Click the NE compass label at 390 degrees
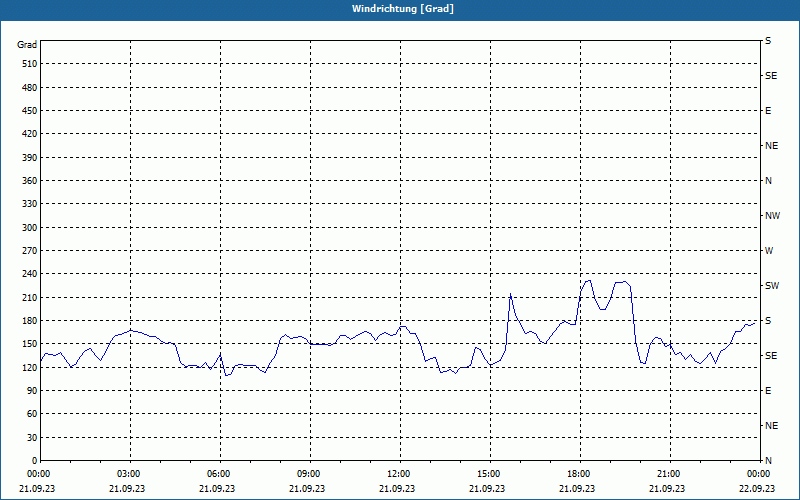 coord(771,146)
